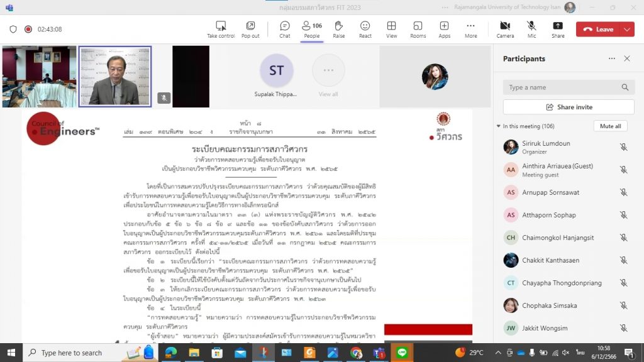This screenshot has height=362, width=644.
Task: Start screen sharing with Share
Action: click(x=558, y=29)
